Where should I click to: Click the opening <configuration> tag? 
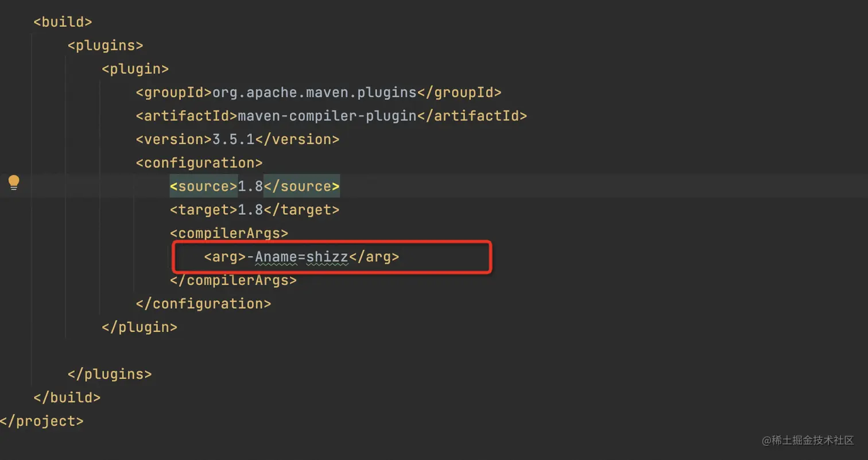[199, 163]
